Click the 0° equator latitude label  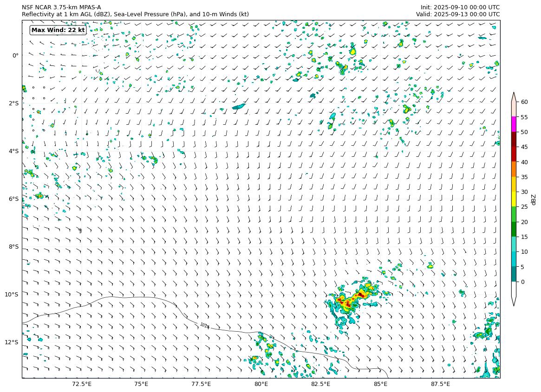click(x=15, y=55)
